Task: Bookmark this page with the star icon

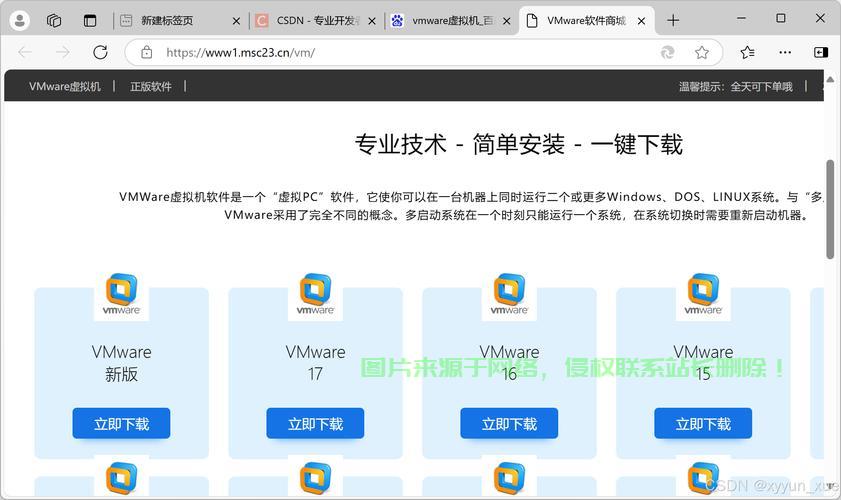Action: 702,52
